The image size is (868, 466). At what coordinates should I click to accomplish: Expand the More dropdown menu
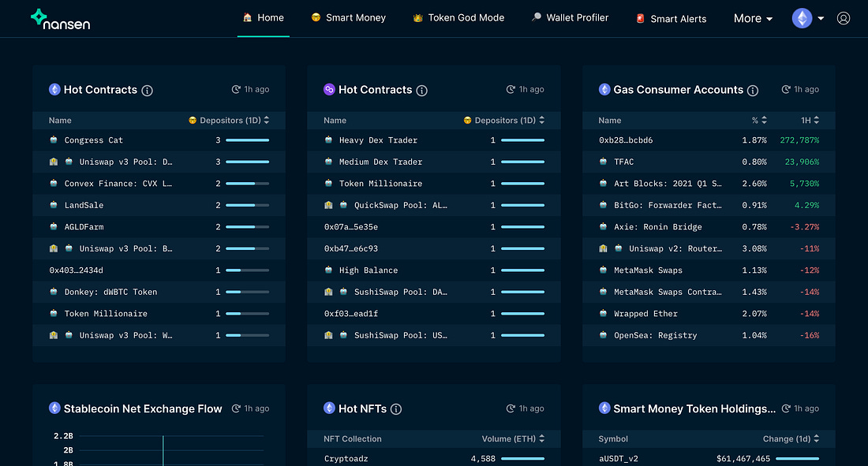click(753, 18)
